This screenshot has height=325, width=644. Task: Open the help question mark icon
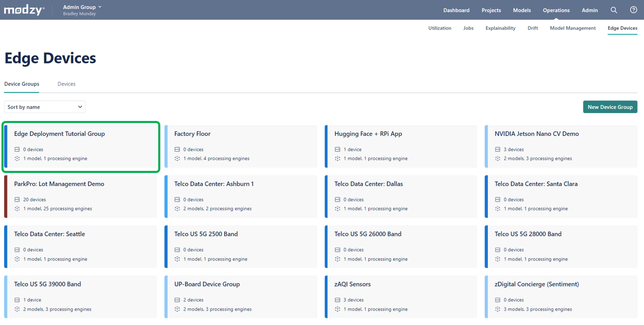point(633,10)
